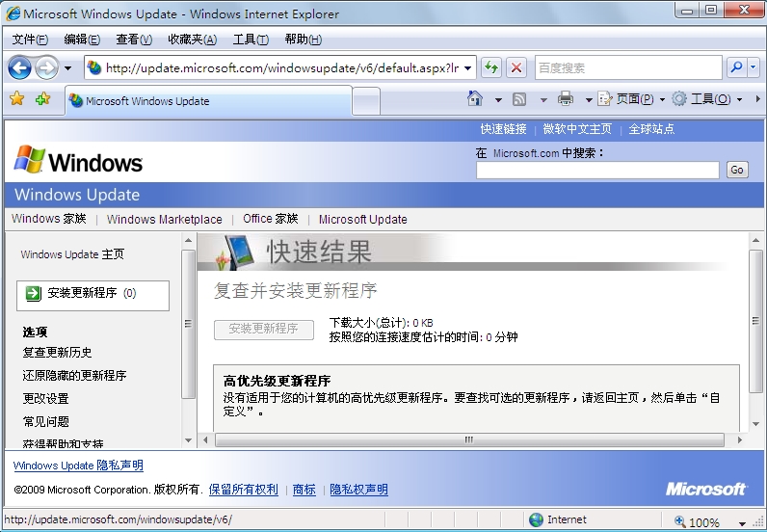
Task: Open the 页面(P) menu
Action: 631,99
